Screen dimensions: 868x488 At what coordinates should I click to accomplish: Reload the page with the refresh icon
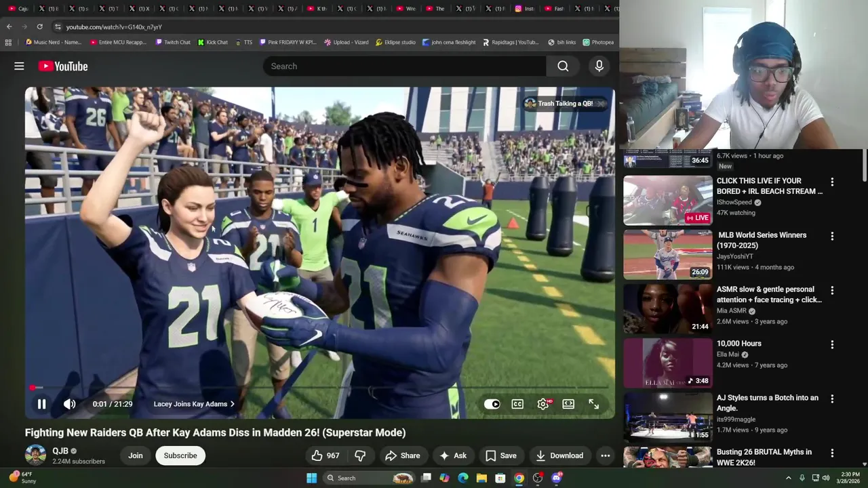tap(39, 26)
